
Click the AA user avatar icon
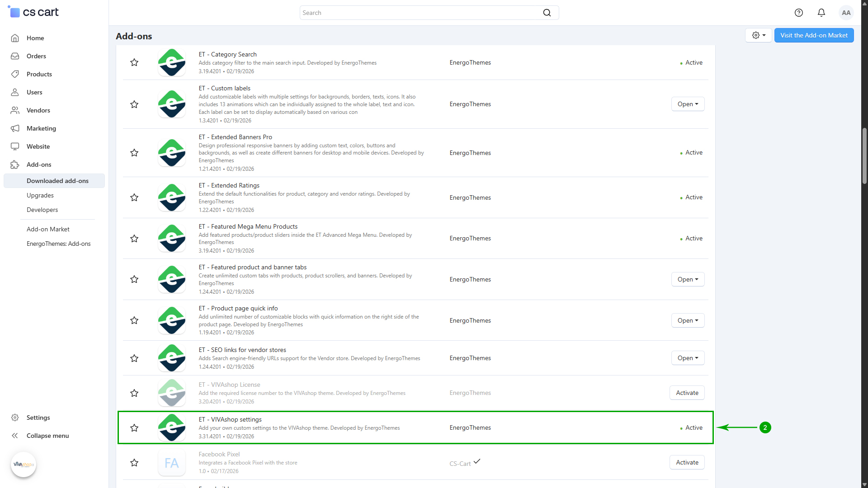(846, 13)
